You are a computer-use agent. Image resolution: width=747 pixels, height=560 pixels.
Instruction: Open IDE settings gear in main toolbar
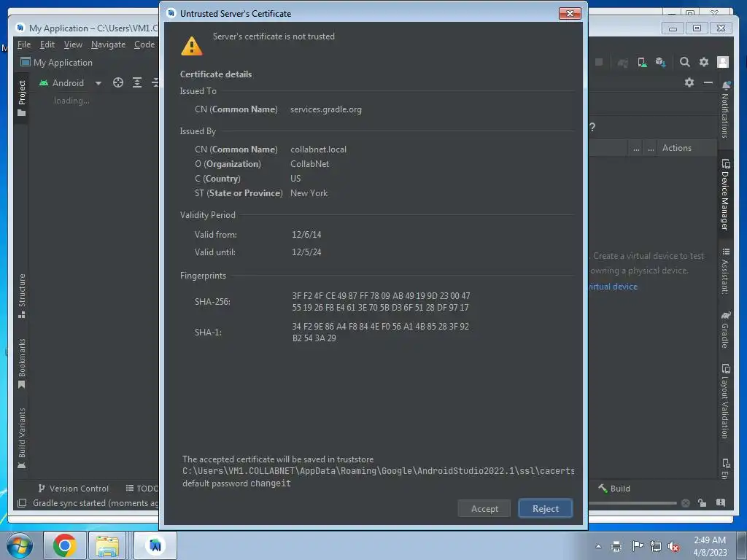(704, 62)
